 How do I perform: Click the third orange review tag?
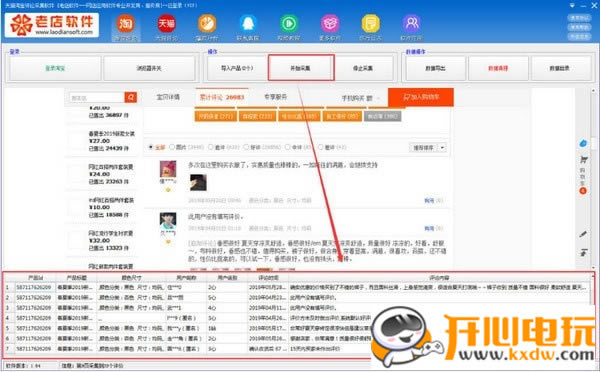tap(299, 116)
